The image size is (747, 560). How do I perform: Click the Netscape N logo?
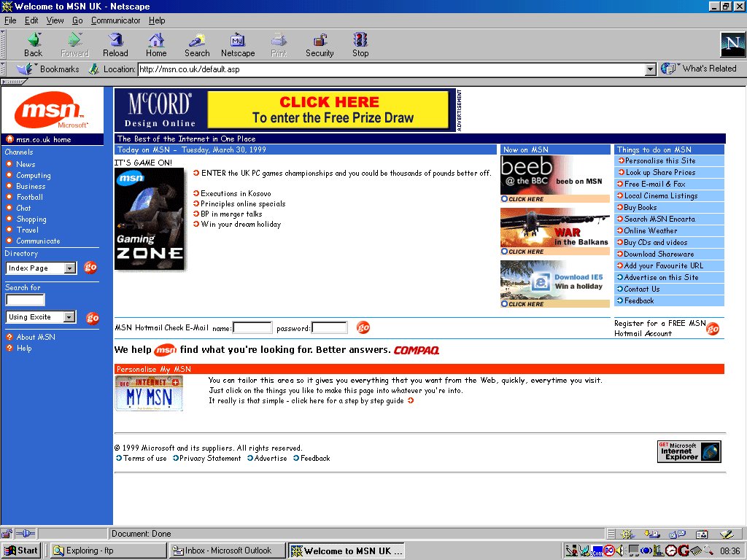732,44
